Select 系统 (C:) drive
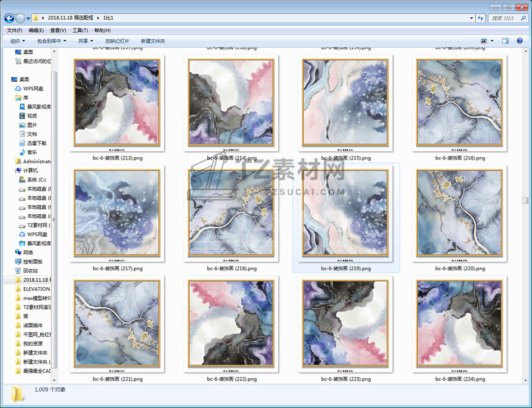 pos(32,180)
